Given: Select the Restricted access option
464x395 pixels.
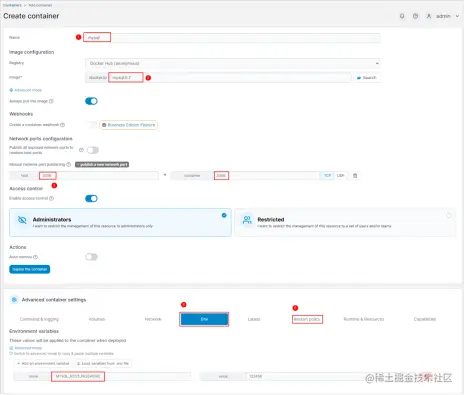Looking at the screenshot, I should (345, 222).
